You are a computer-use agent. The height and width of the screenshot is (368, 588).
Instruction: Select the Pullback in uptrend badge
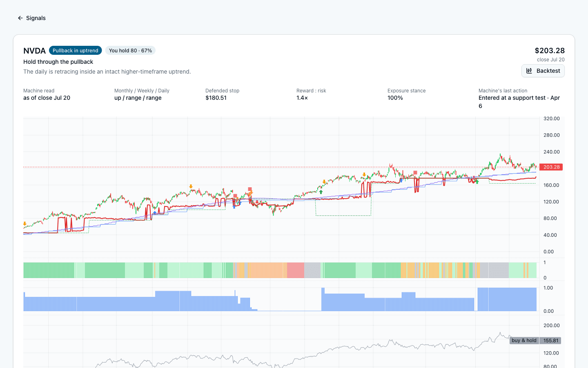76,51
